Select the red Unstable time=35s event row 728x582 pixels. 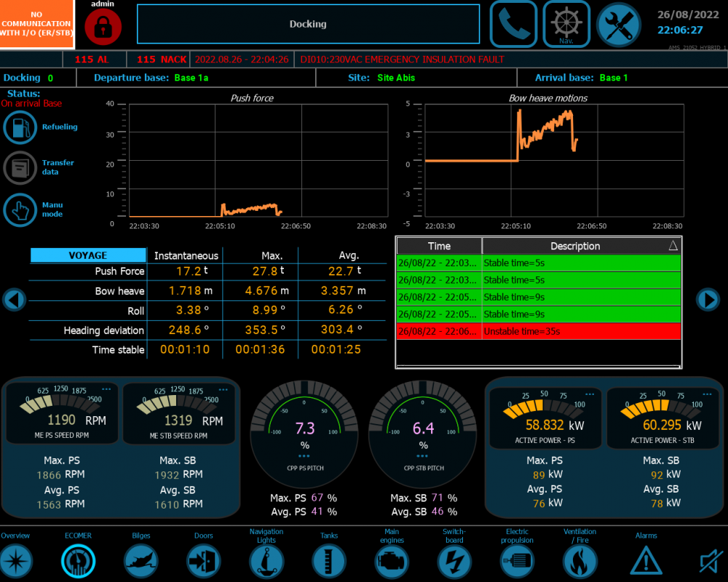pos(538,332)
